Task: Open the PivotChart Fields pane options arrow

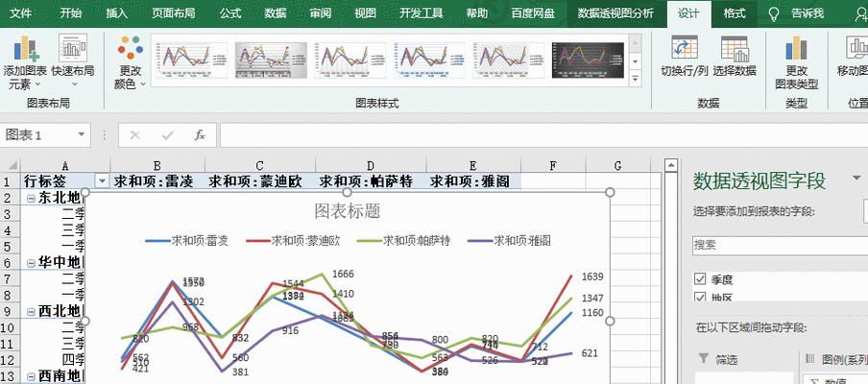Action: coord(856,179)
